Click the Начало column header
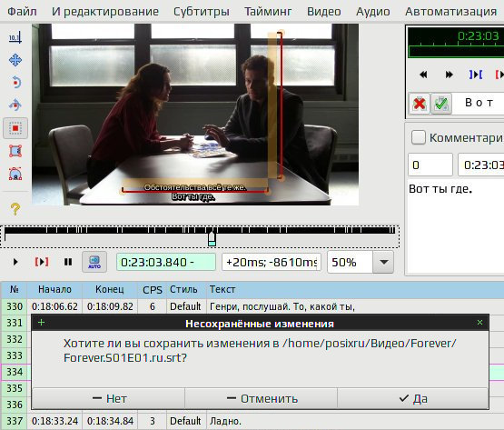The height and width of the screenshot is (430, 504). (54, 289)
